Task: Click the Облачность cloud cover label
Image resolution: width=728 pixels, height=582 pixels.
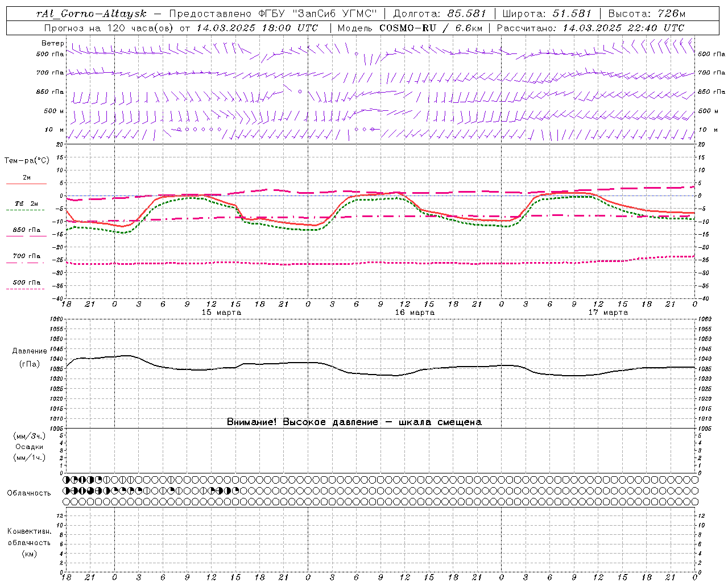Action: [29, 493]
